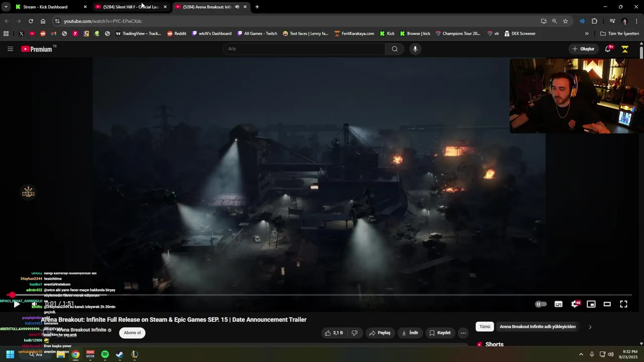Open Windows Start menu
Viewport: 644px width, 362px height.
[10, 354]
